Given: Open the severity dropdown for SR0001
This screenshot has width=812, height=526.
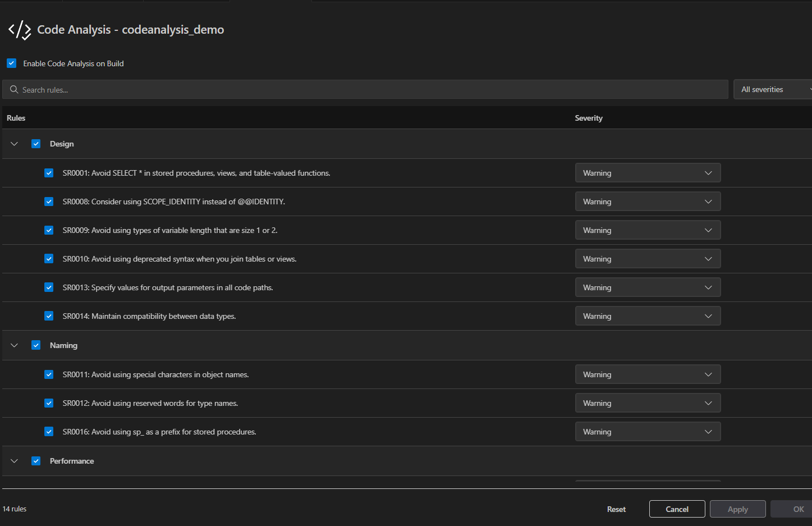Looking at the screenshot, I should tap(648, 172).
